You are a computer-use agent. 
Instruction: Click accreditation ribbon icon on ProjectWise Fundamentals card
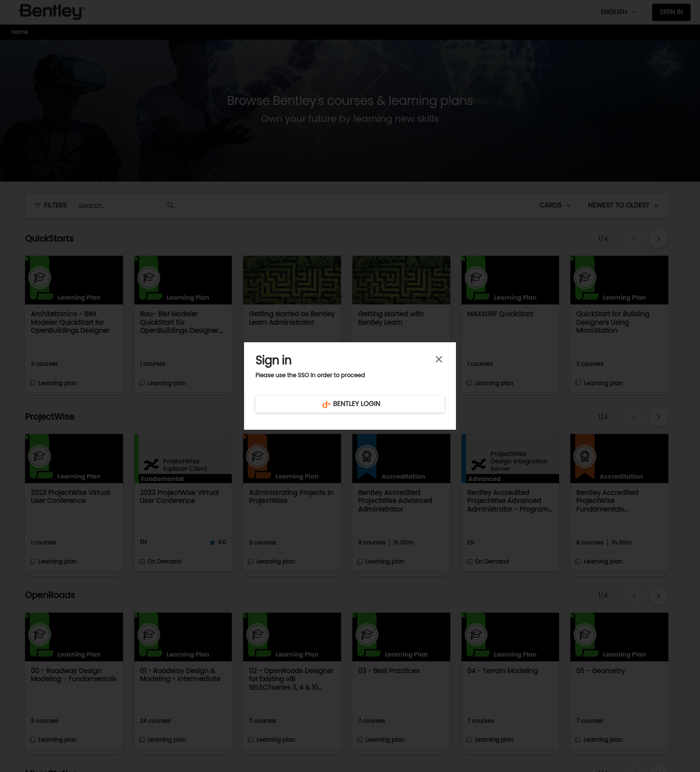(585, 457)
